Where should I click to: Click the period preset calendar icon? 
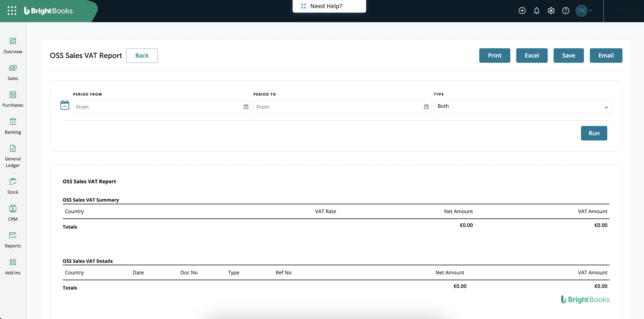point(65,105)
